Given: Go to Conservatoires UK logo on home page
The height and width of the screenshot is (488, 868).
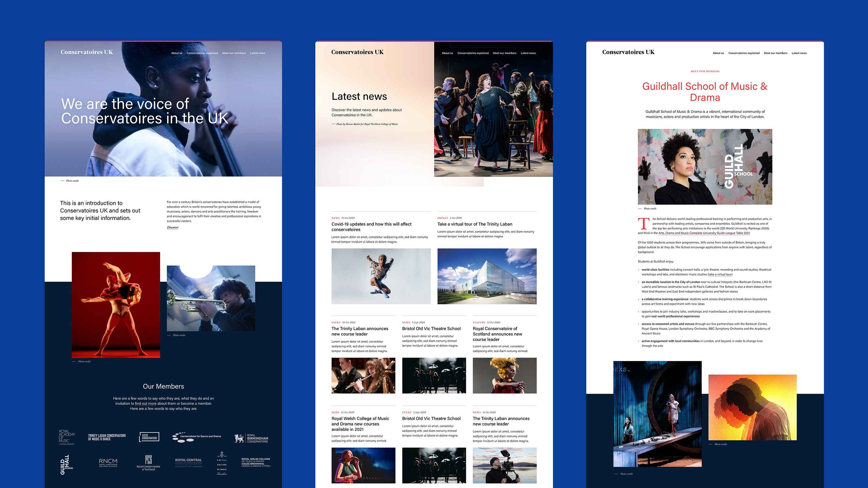Looking at the screenshot, I should [x=87, y=52].
